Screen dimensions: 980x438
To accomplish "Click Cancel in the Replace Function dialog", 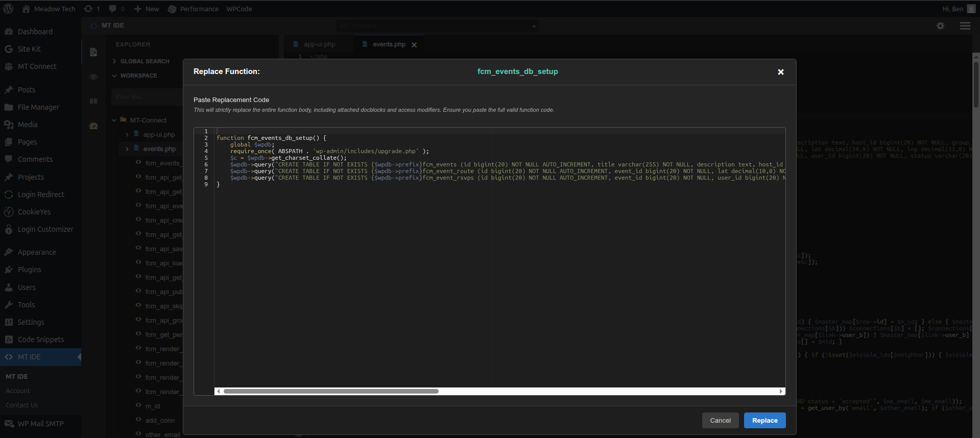I will [720, 421].
